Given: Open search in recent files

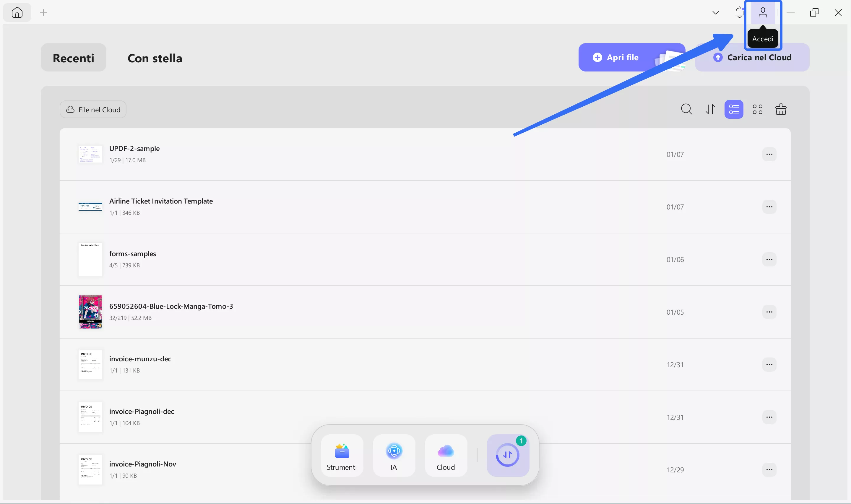Looking at the screenshot, I should pos(686,109).
